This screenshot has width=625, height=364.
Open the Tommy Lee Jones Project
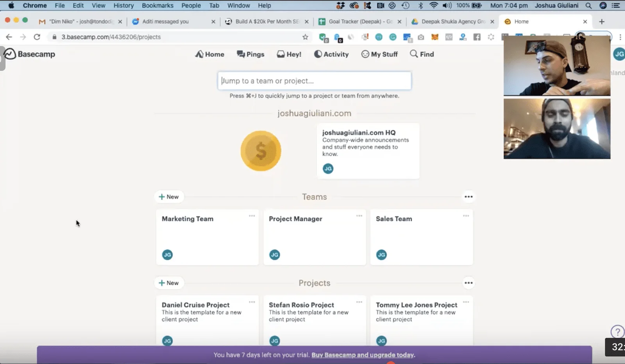click(x=421, y=321)
